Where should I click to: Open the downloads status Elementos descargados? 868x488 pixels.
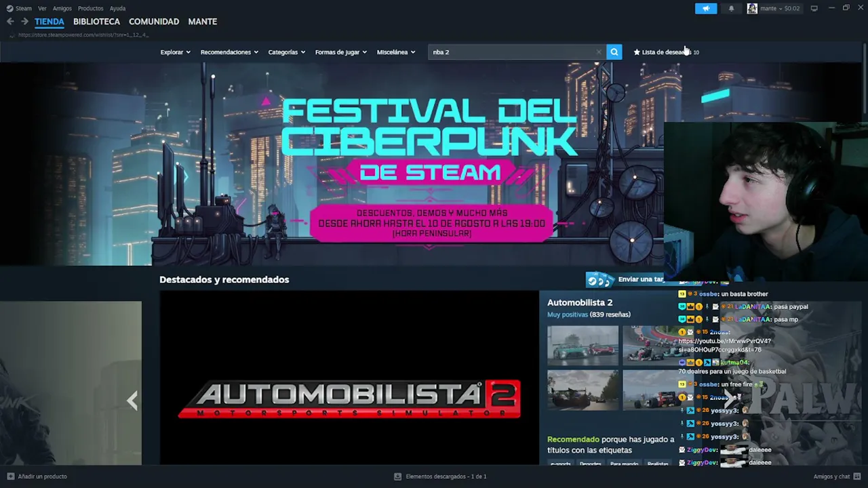(446, 476)
